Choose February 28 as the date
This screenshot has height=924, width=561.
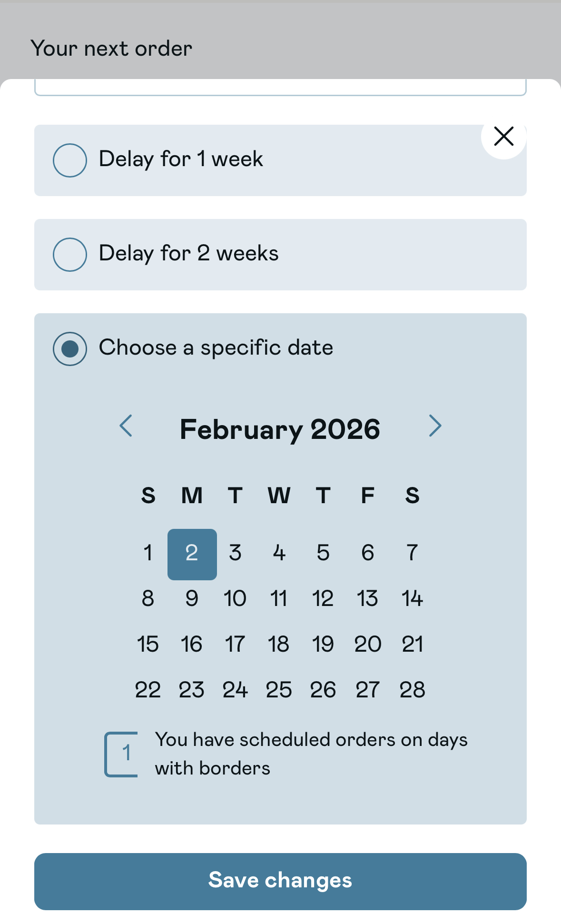point(412,690)
